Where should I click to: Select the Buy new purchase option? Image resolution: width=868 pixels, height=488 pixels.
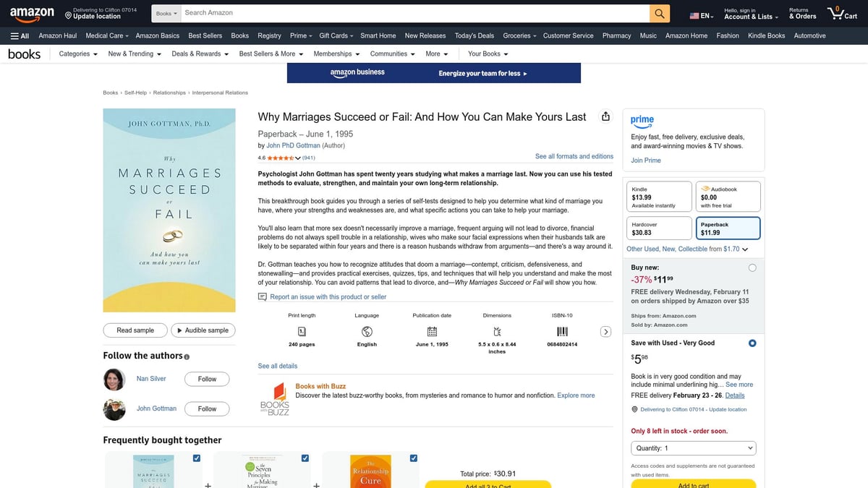752,267
